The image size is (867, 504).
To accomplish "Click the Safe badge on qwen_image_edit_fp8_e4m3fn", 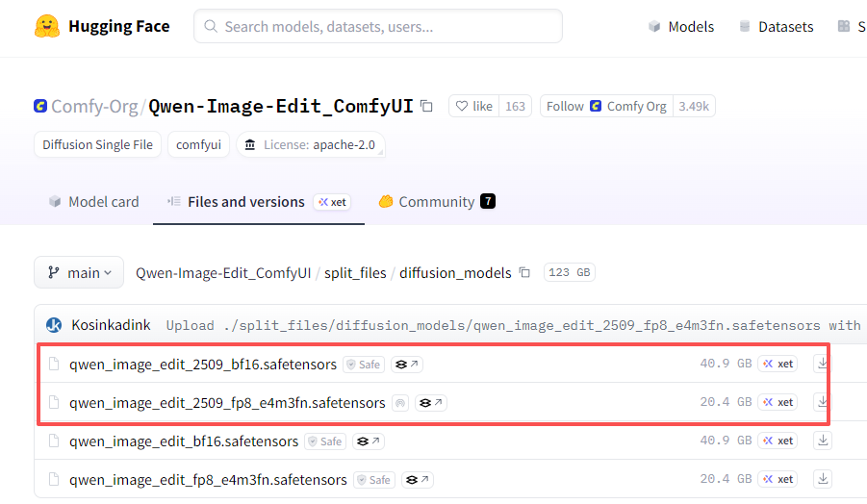I will tap(374, 480).
